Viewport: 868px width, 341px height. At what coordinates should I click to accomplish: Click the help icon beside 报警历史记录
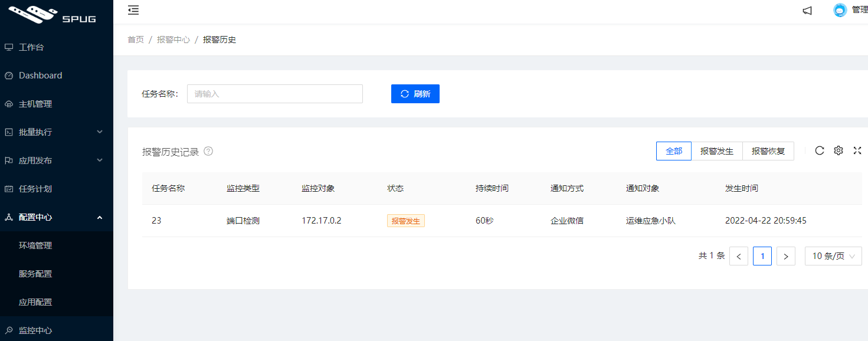point(207,152)
